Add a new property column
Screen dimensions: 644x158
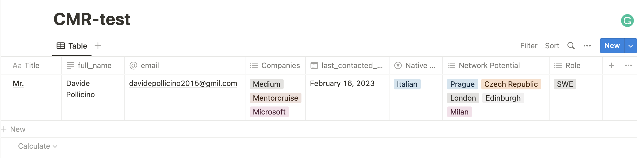coord(611,65)
